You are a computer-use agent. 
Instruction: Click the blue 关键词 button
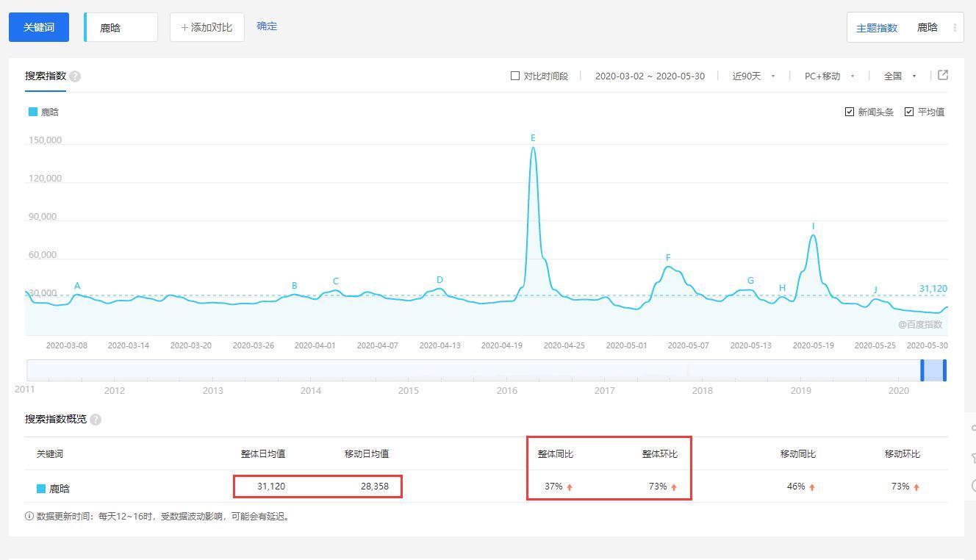click(39, 27)
